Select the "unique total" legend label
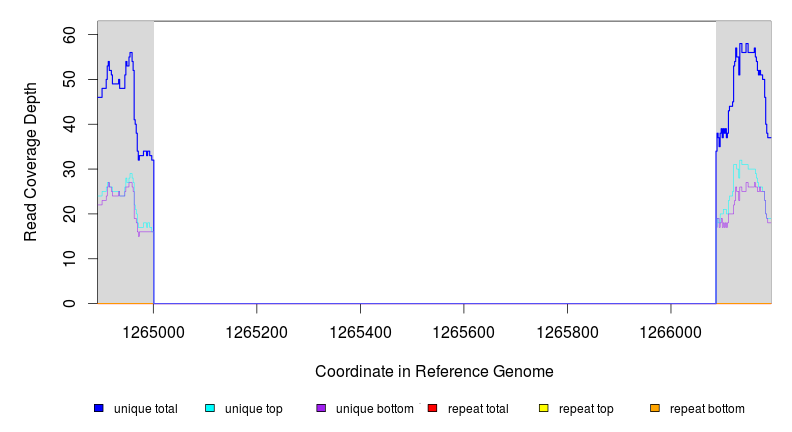The height and width of the screenshot is (432, 792). [x=146, y=409]
